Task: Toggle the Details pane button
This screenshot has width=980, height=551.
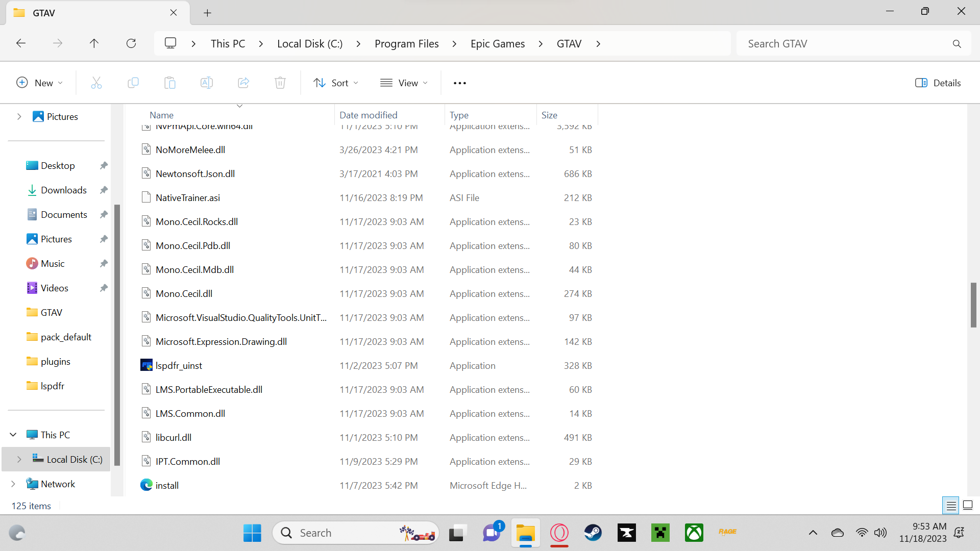Action: tap(938, 83)
